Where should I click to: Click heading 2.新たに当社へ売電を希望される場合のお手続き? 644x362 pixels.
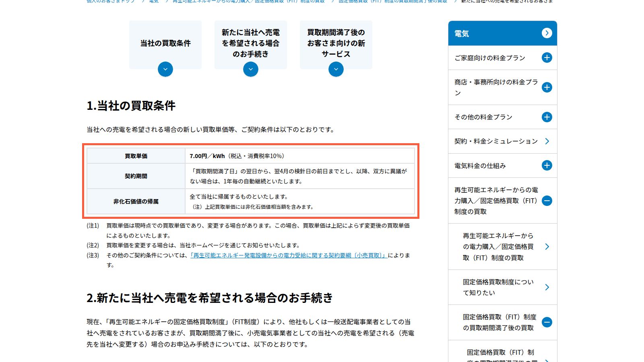pyautogui.click(x=210, y=298)
